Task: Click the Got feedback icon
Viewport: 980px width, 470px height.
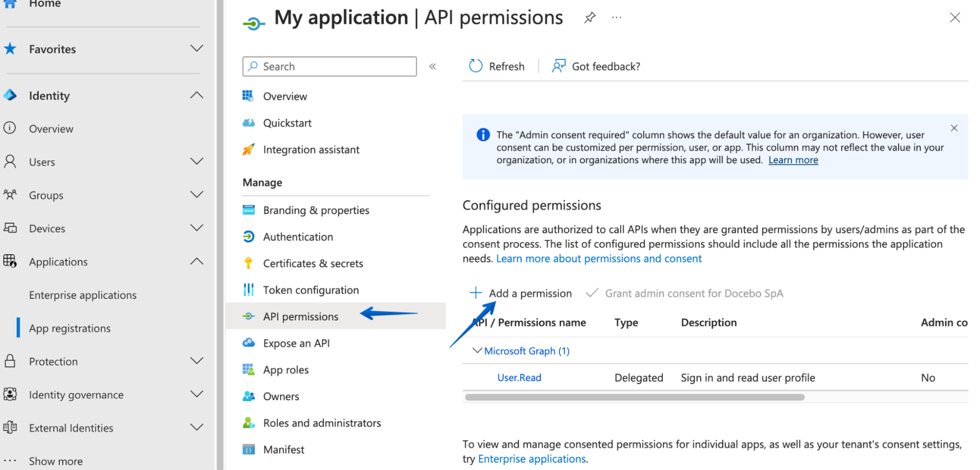Action: [558, 66]
